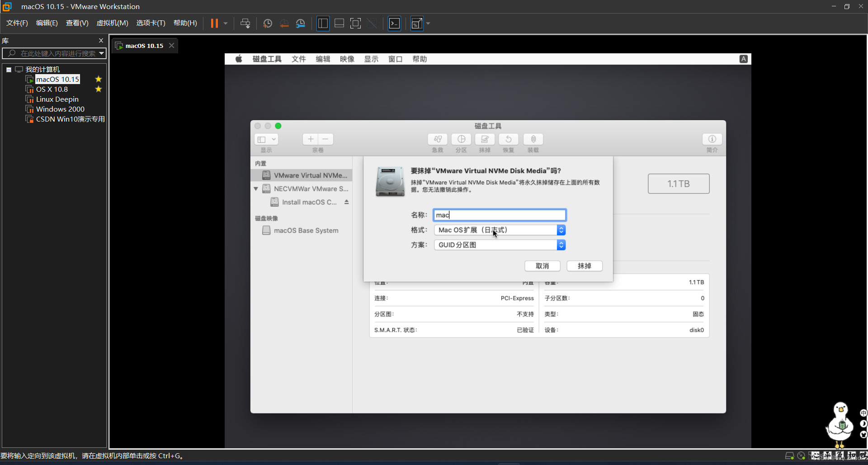Select OS X 10.8 in the library

[x=52, y=89]
